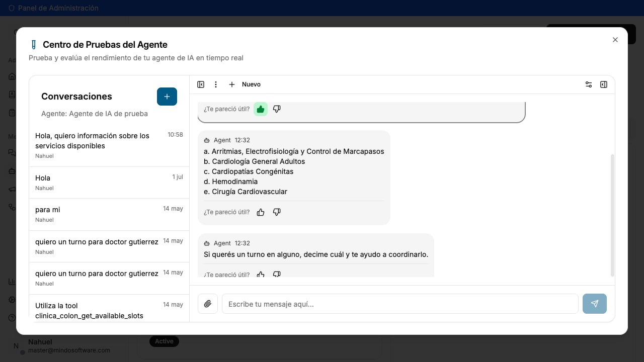The image size is (644, 362).
Task: Click the robot icon on 12:32 specialties message
Action: click(207, 140)
